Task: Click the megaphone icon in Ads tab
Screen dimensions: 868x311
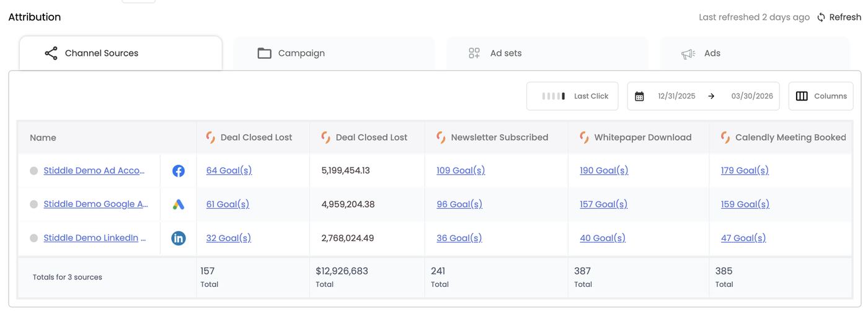Action: (688, 54)
